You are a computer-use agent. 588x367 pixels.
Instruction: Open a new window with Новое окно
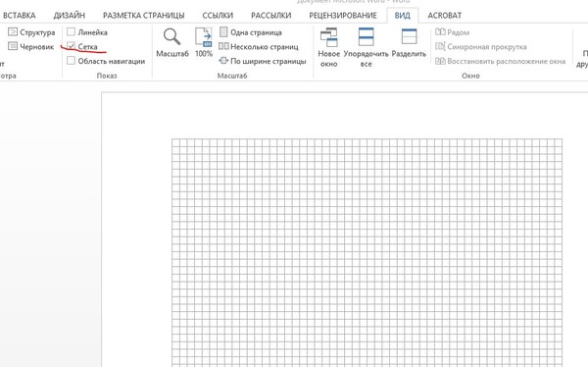click(x=329, y=47)
